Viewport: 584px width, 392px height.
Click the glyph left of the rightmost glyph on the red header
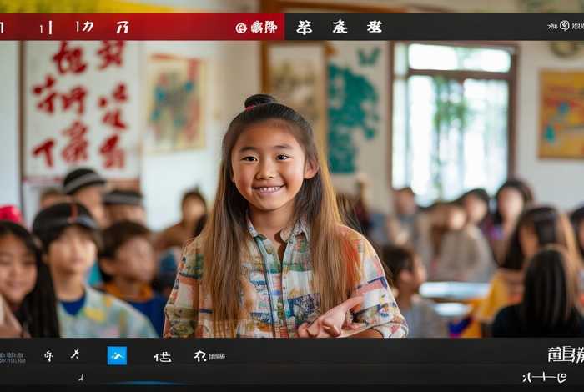pos(84,27)
